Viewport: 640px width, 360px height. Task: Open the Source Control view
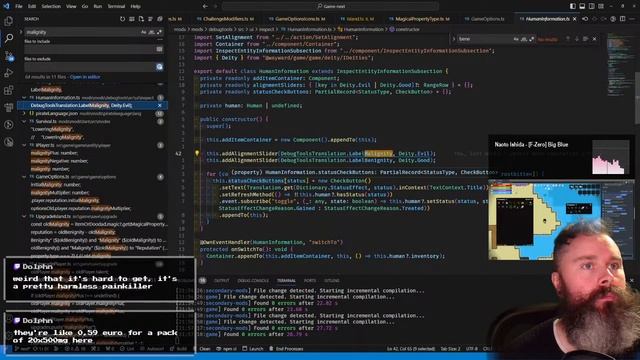[9, 56]
